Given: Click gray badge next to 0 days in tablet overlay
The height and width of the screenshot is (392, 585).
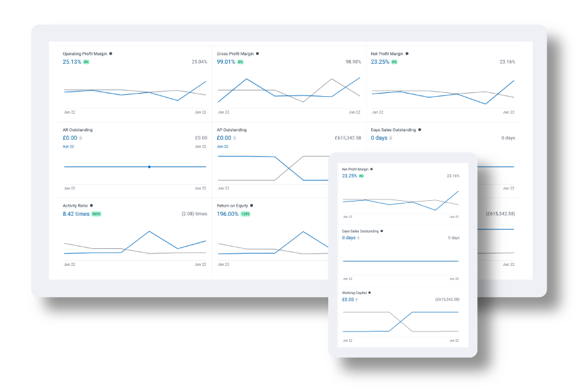Looking at the screenshot, I should click(358, 238).
